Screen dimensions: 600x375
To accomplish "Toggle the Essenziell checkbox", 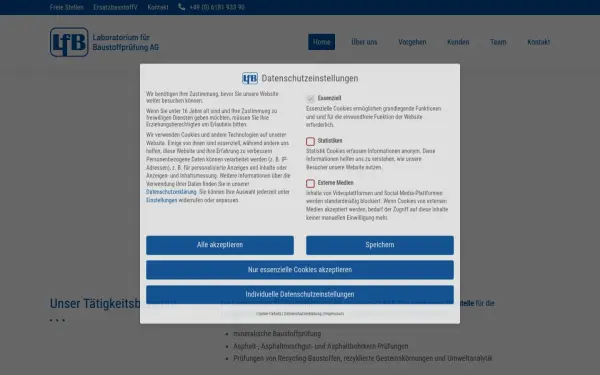I will [310, 99].
